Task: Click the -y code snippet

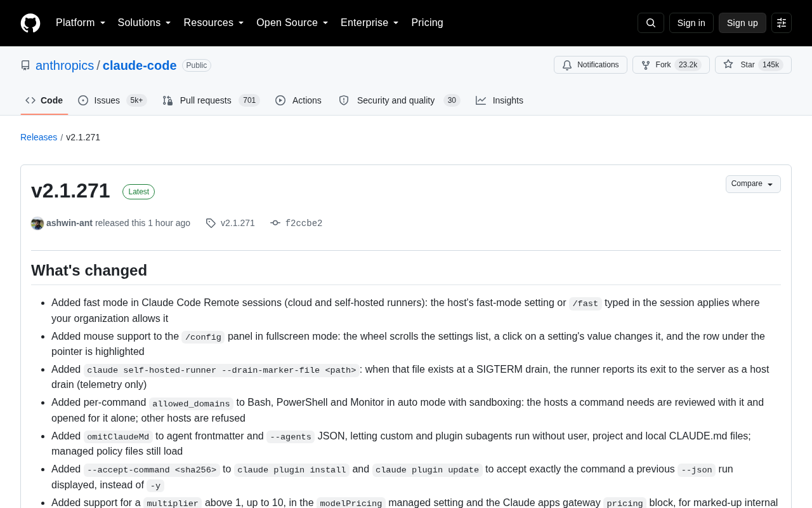Action: (x=155, y=486)
